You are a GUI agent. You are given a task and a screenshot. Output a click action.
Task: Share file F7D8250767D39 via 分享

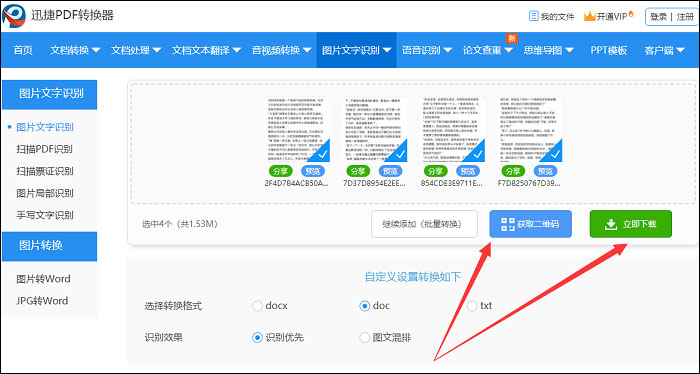coord(513,171)
